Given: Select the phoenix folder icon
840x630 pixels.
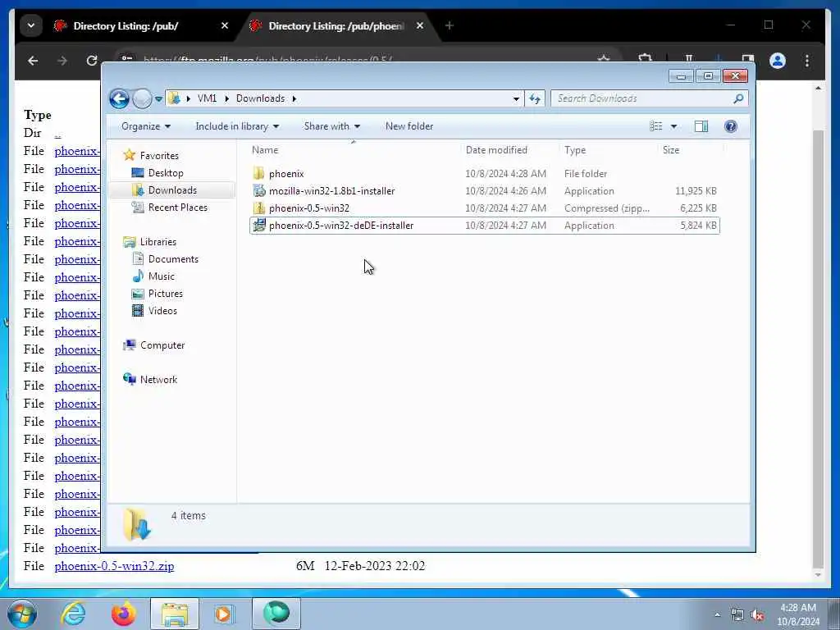Looking at the screenshot, I should pyautogui.click(x=258, y=174).
